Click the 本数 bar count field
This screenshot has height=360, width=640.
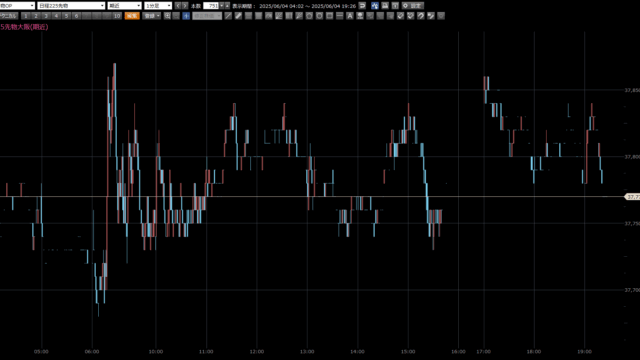[211, 6]
